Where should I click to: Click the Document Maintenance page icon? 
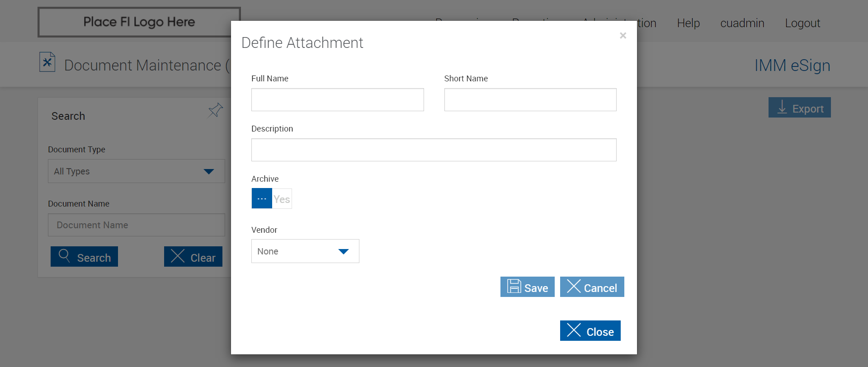tap(47, 62)
